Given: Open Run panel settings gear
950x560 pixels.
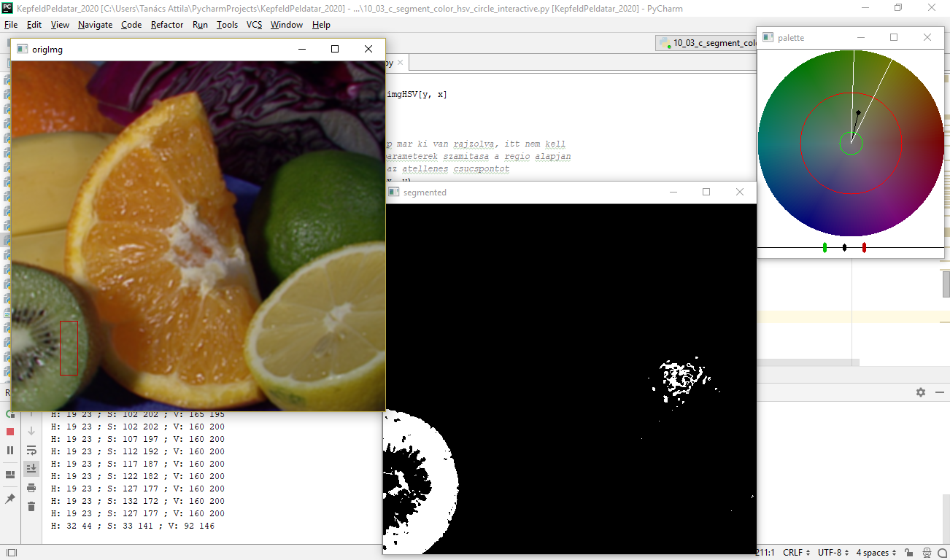Looking at the screenshot, I should [x=921, y=392].
